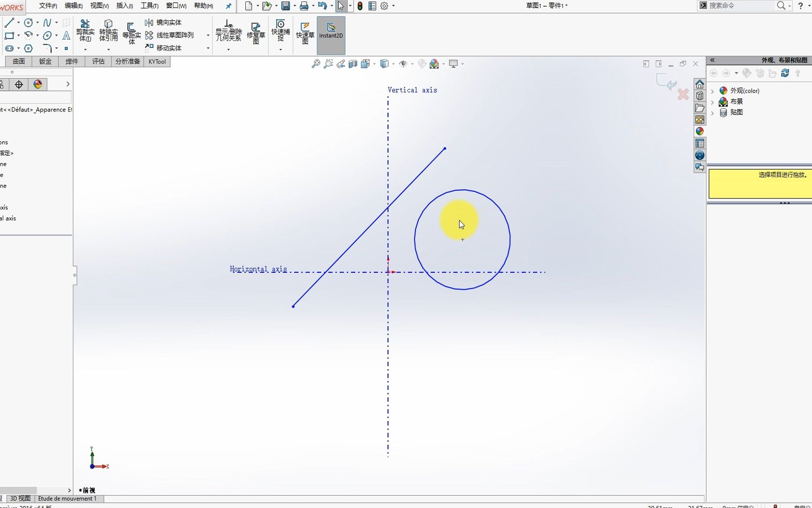Click the Undo icon
Image resolution: width=812 pixels, height=508 pixels.
(x=322, y=6)
